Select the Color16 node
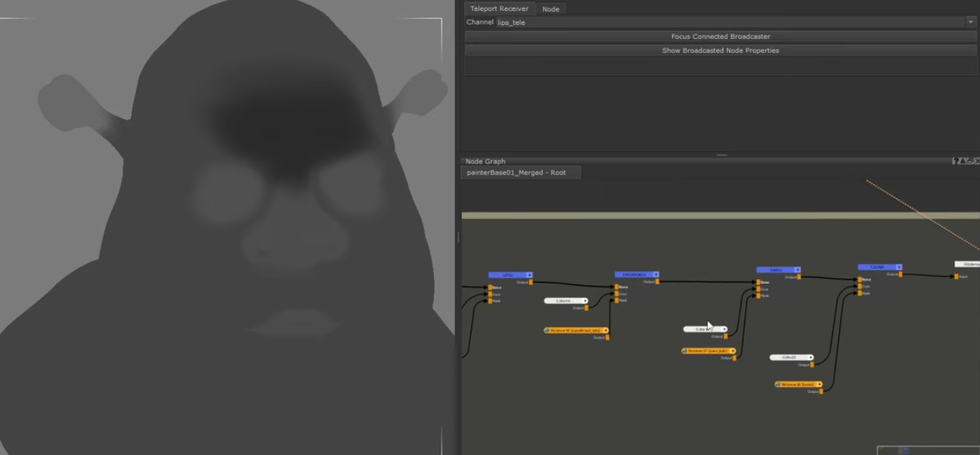The image size is (980, 455). [565, 301]
